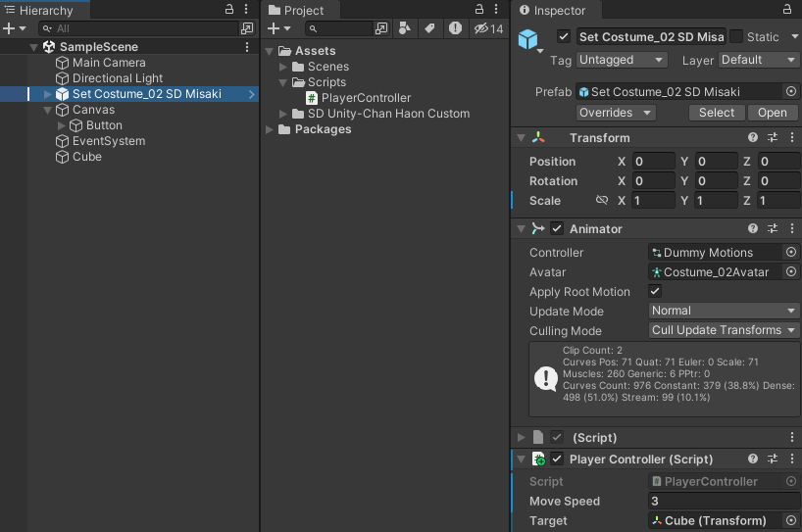Select PlayerController script asset
Image resolution: width=802 pixels, height=532 pixels.
click(x=358, y=98)
